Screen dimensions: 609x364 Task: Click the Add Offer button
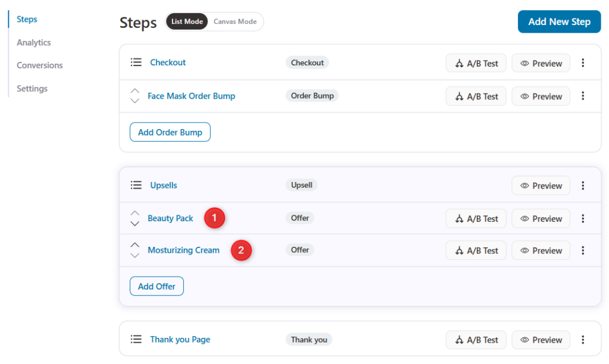click(x=156, y=286)
